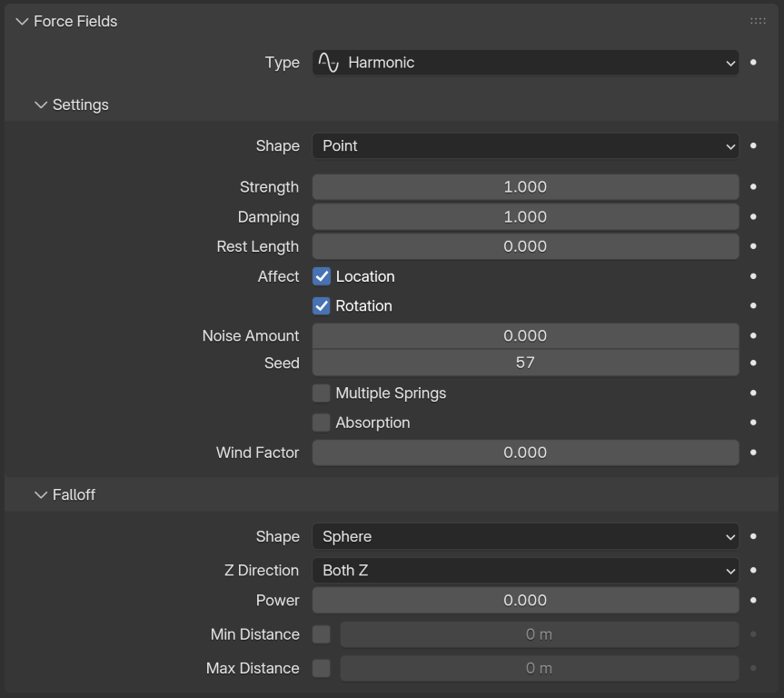This screenshot has width=784, height=698.
Task: Click the animate dot beside Absorption
Action: [753, 423]
